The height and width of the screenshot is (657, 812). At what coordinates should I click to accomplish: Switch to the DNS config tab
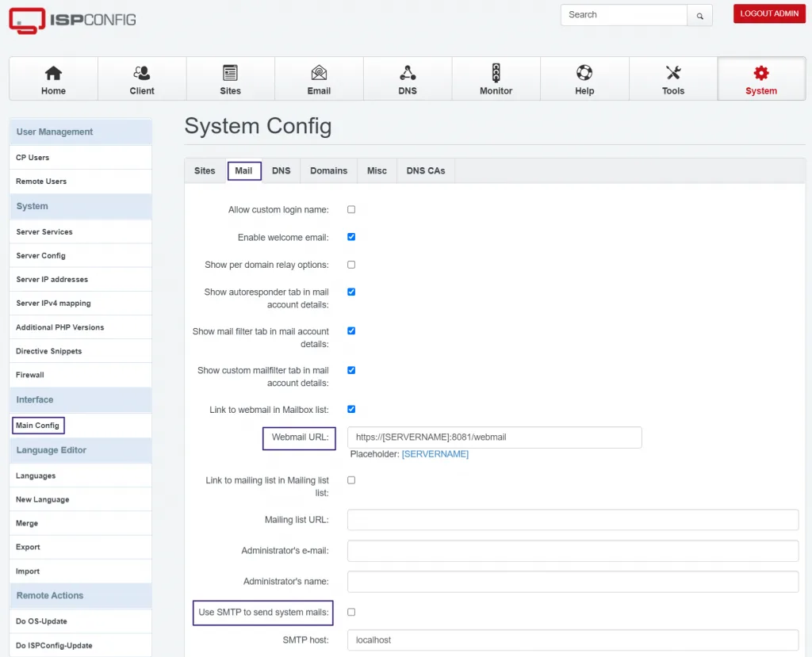point(282,171)
